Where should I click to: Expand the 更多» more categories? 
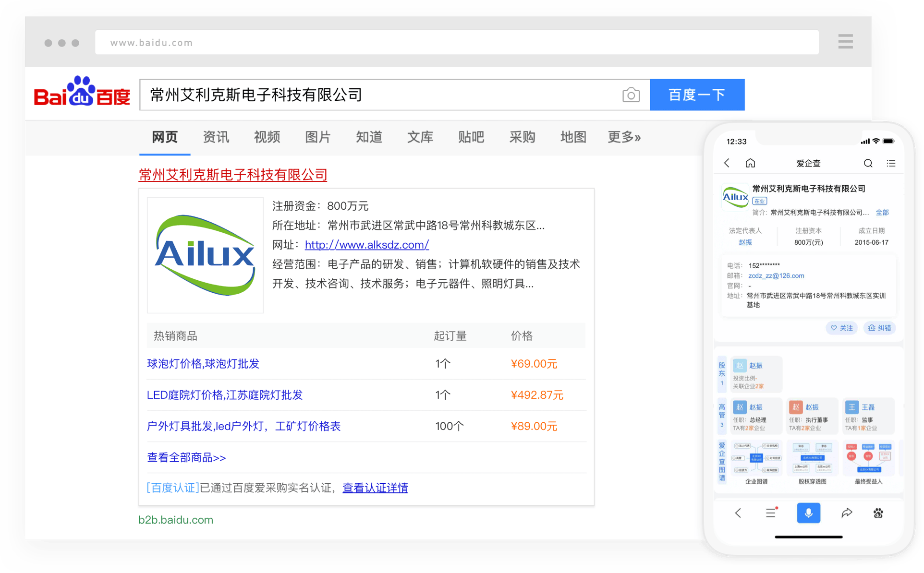tap(624, 137)
